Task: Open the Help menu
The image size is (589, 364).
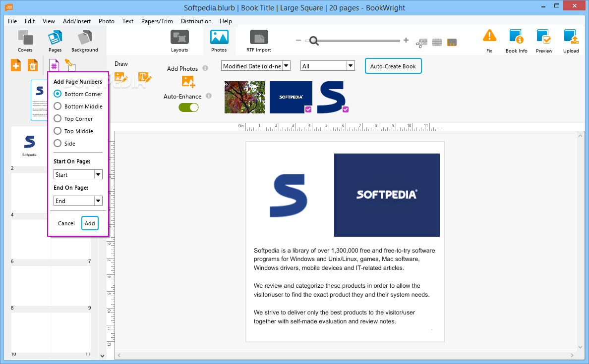Action: pyautogui.click(x=226, y=21)
